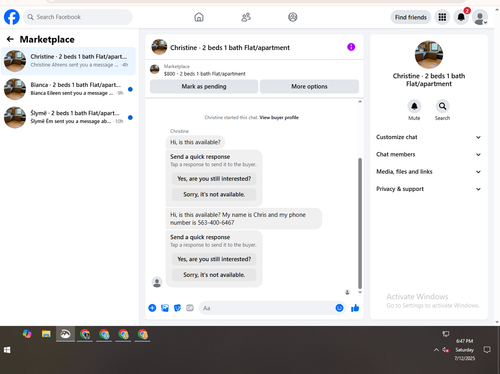Screen dimensions: 500x374
Task: Click the buyer avatar beside last message
Action: [157, 282]
